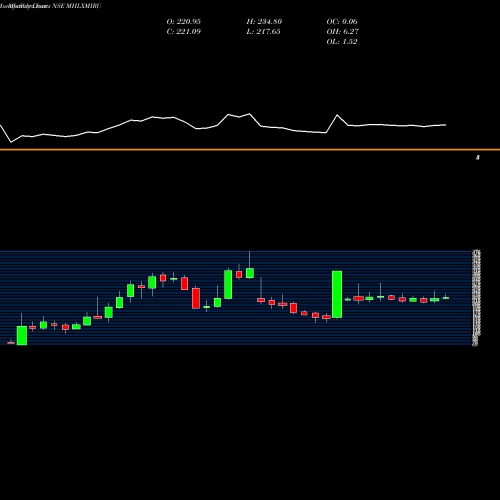Click the 'NSE' symbol title text
Screen dimensions: 500x500
(58, 6)
